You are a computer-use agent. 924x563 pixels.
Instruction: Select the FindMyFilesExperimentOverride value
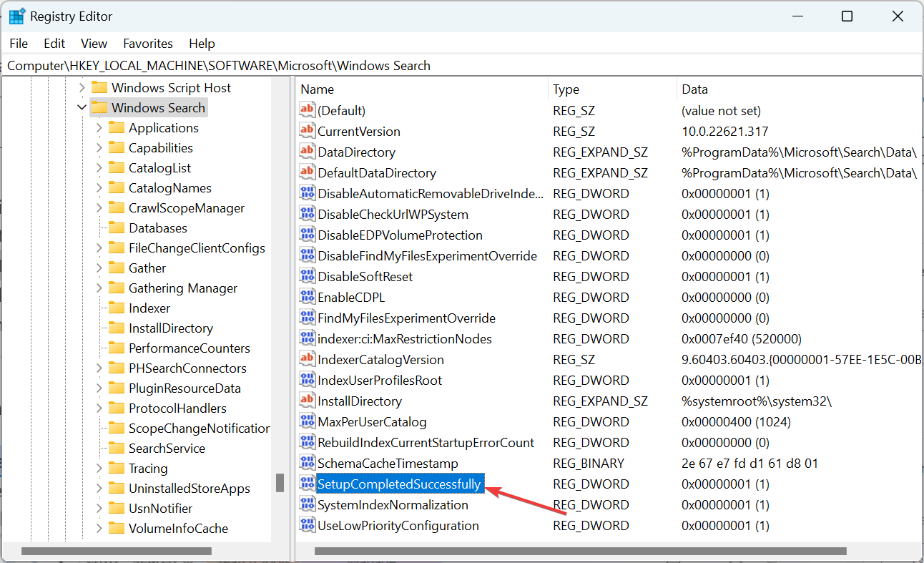406,318
